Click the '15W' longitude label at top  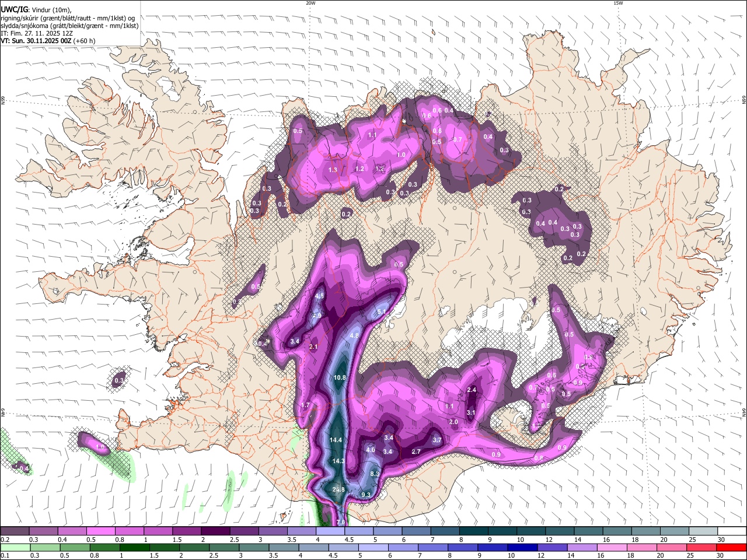[618, 3]
